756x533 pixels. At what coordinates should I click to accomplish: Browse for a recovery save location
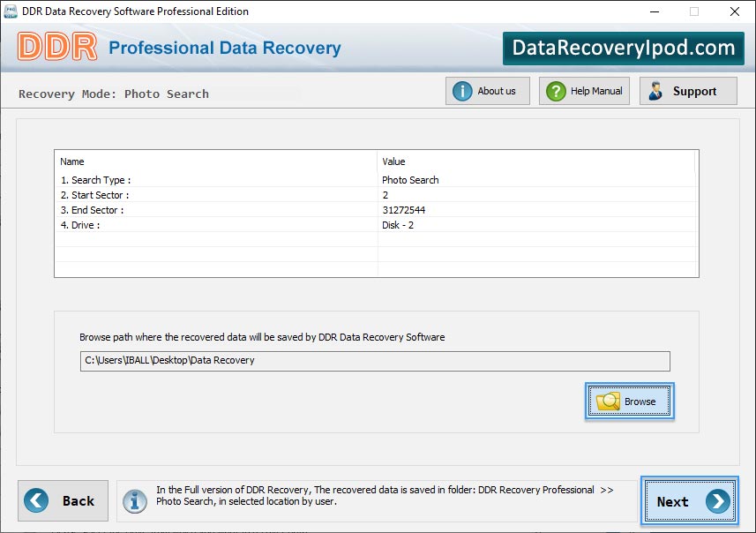click(x=629, y=402)
